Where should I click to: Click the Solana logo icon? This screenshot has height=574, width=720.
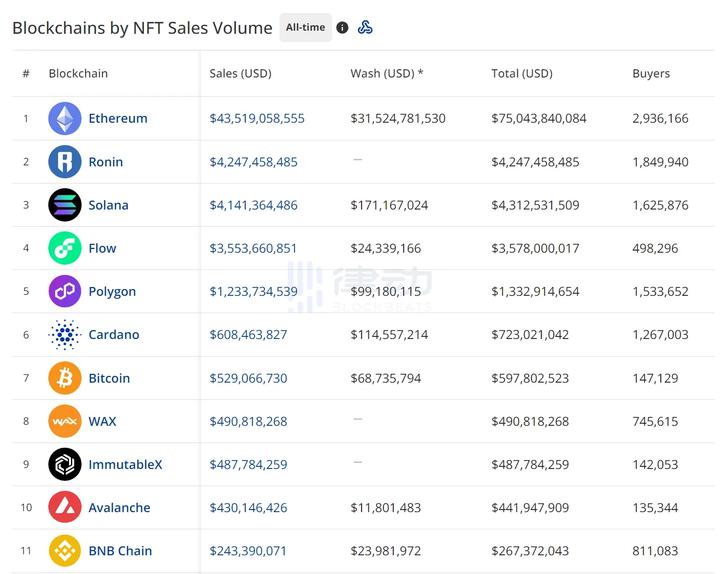pyautogui.click(x=65, y=205)
